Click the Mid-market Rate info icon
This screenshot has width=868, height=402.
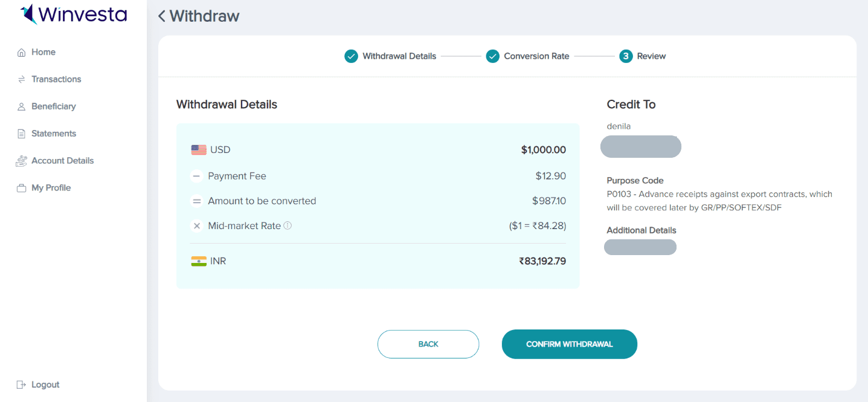pyautogui.click(x=288, y=225)
